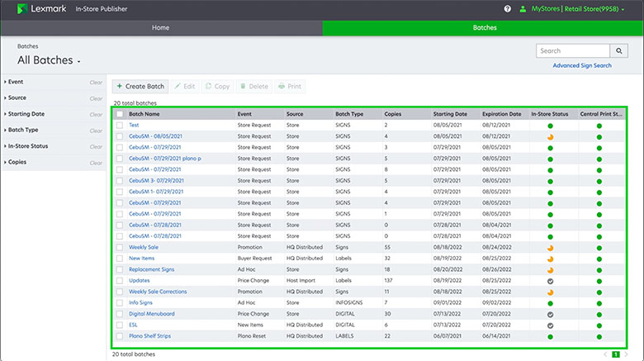The height and width of the screenshot is (361, 644).
Task: Click the search magnifier button
Action: click(x=617, y=51)
